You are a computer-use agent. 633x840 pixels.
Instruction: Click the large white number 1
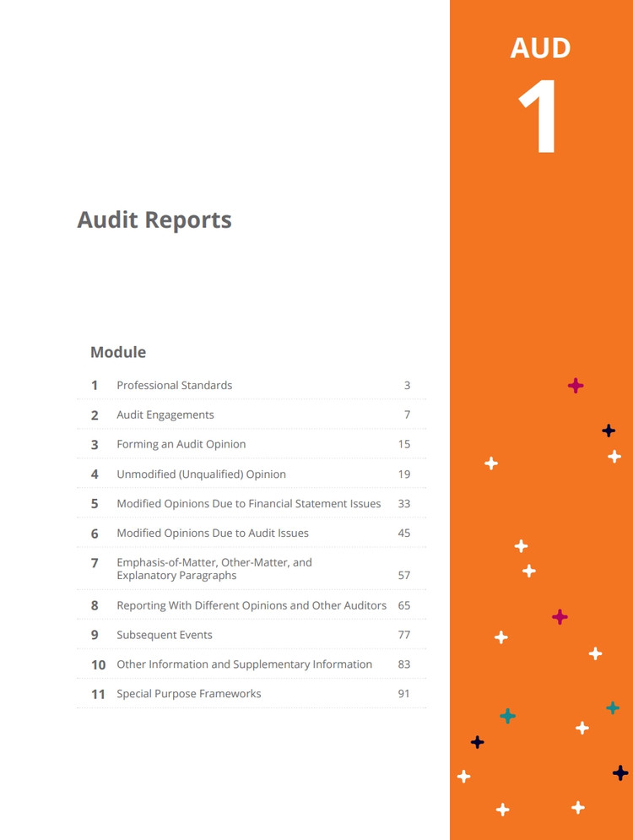click(x=538, y=117)
